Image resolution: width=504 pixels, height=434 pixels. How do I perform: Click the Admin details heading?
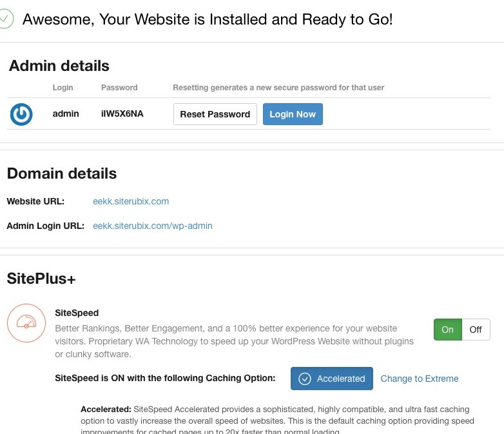(59, 66)
